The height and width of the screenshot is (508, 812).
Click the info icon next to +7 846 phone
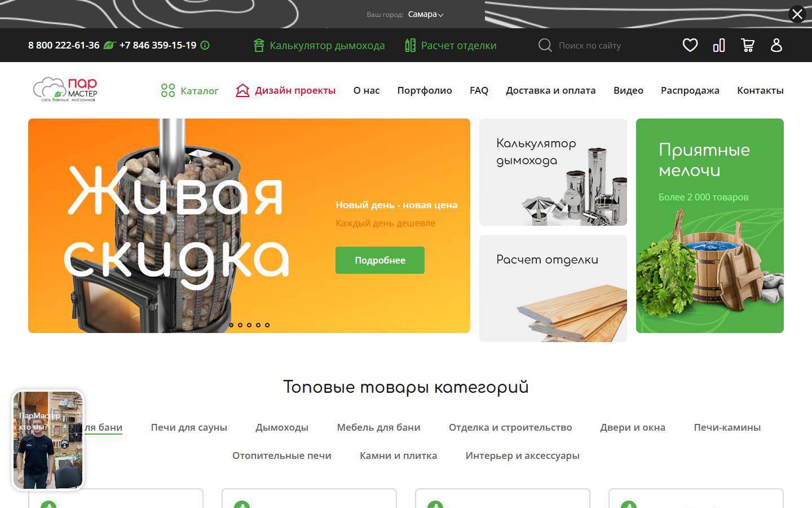pos(205,45)
